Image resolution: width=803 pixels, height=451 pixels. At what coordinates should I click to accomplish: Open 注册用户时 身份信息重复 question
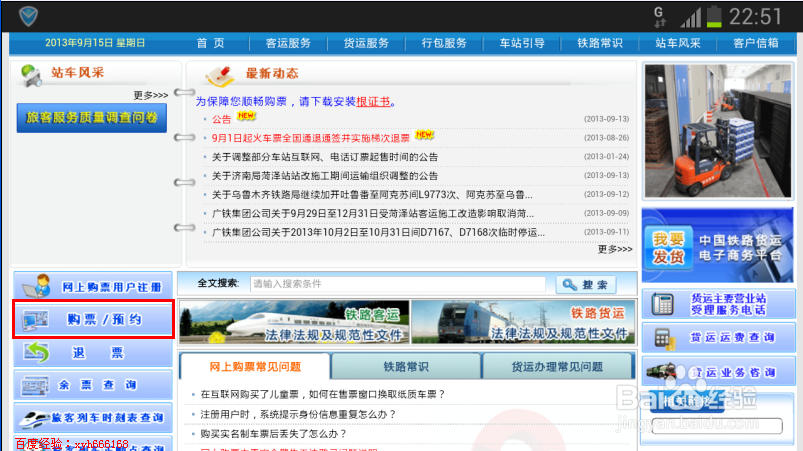299,414
